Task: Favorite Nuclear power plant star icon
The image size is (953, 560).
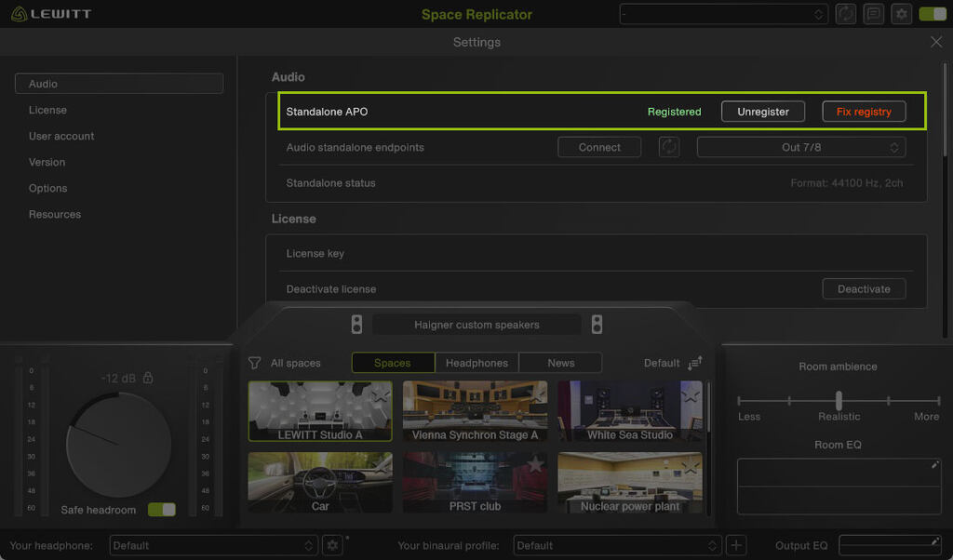Action: [691, 465]
